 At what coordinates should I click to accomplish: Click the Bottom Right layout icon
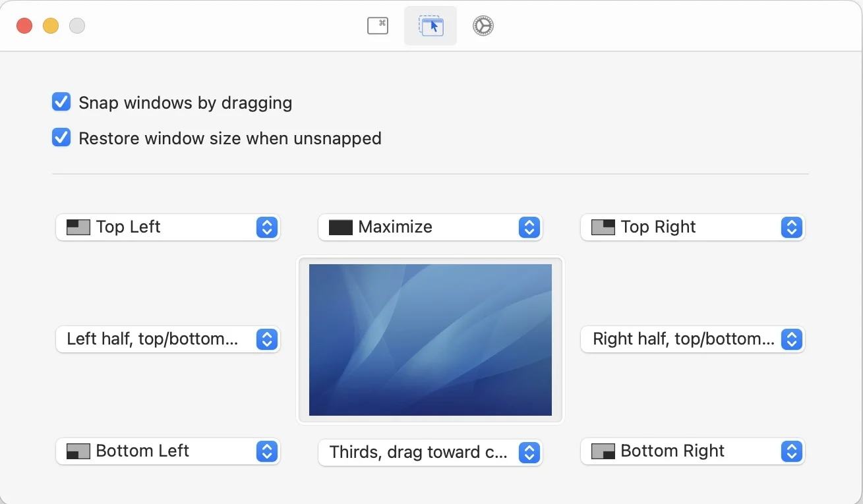(603, 451)
